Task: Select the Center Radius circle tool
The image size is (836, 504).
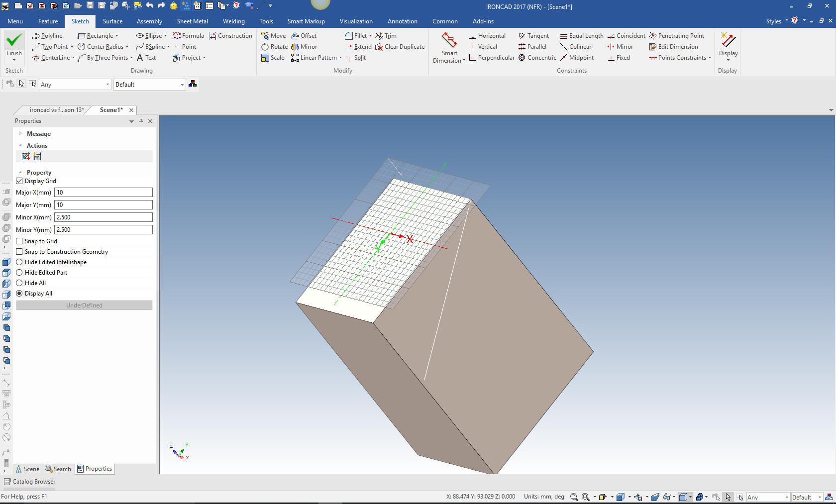Action: click(x=101, y=47)
